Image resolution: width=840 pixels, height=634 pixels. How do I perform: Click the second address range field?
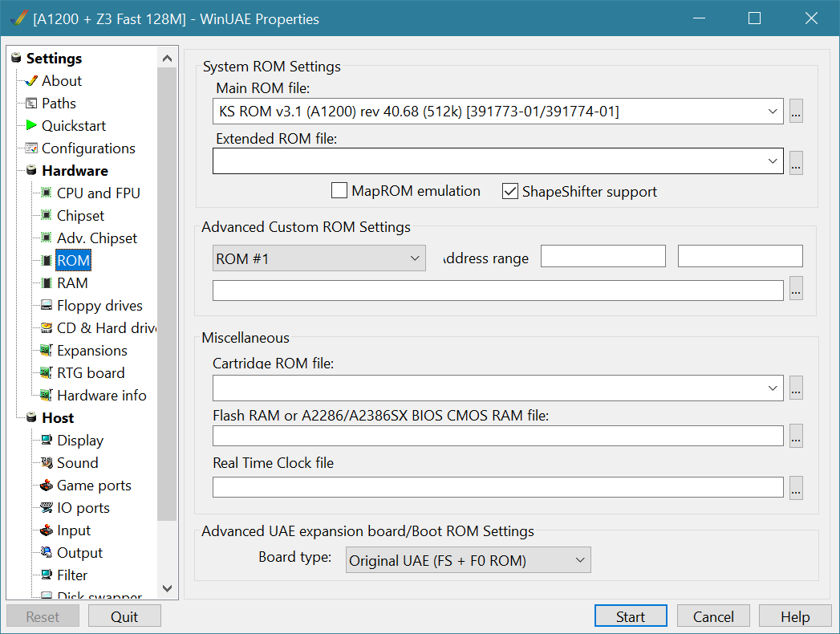(741, 256)
